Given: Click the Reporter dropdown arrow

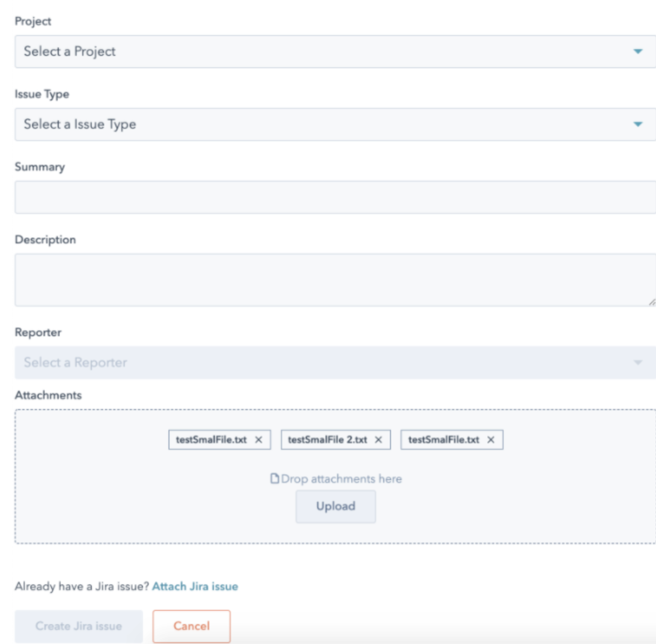Looking at the screenshot, I should pyautogui.click(x=638, y=363).
